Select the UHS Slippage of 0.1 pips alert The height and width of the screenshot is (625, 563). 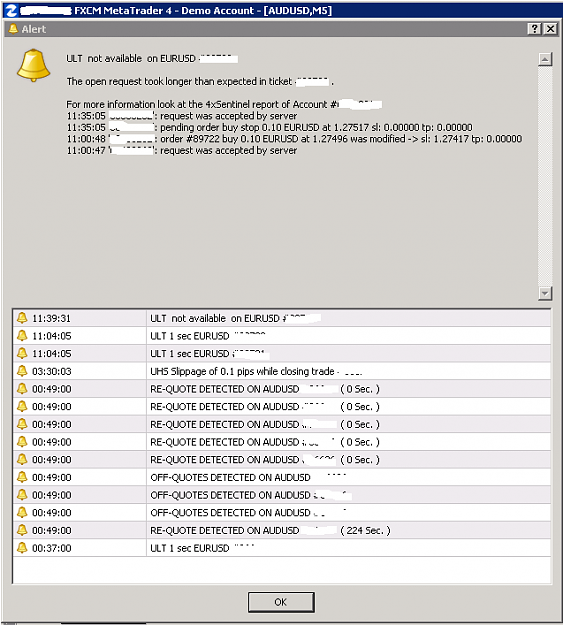click(x=282, y=371)
